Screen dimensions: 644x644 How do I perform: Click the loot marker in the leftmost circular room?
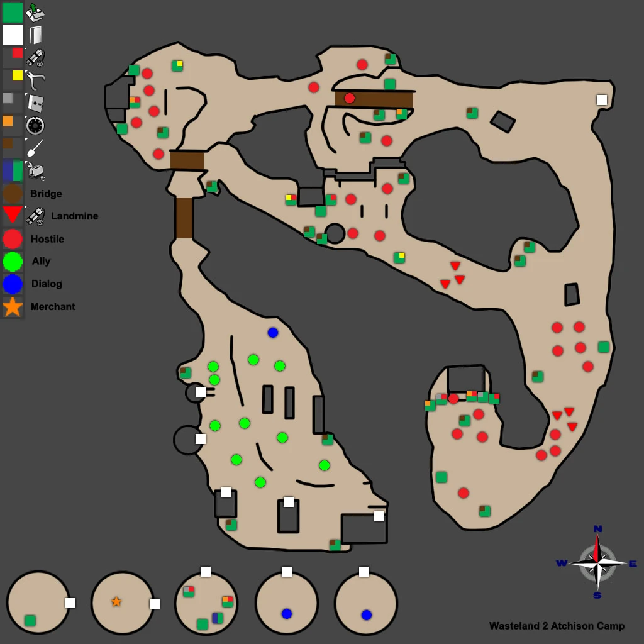tap(30, 620)
